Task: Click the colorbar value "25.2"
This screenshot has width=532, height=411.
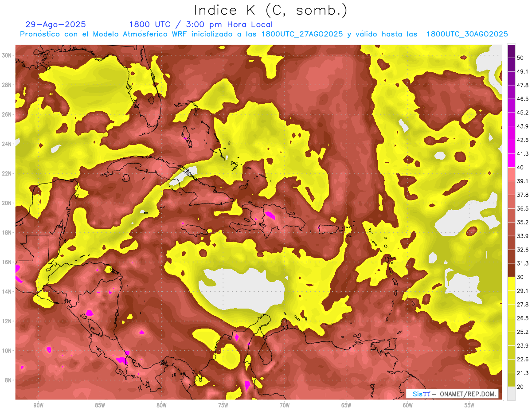Action: [523, 332]
